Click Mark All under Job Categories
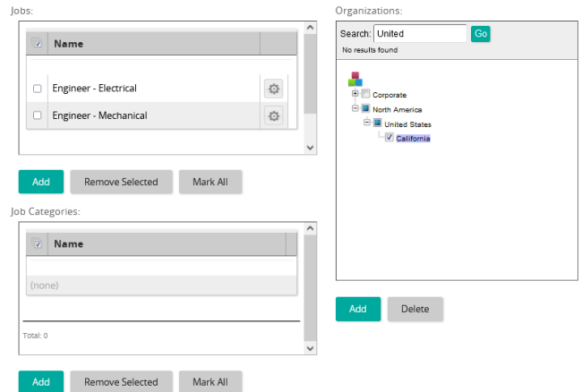 210,381
